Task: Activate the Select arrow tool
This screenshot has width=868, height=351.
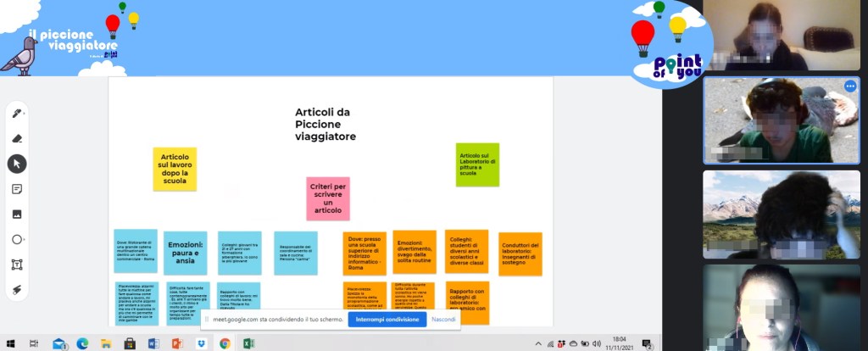Action: (x=17, y=164)
